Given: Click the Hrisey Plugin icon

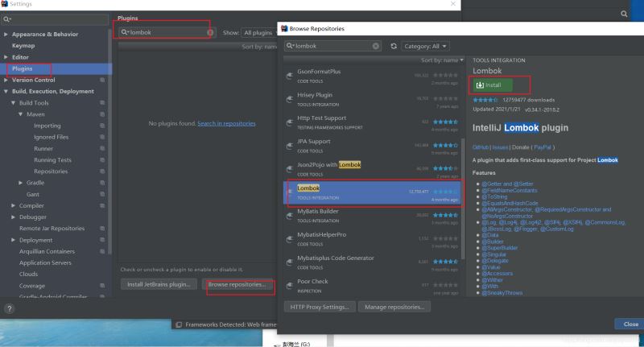Looking at the screenshot, I should (x=290, y=99).
